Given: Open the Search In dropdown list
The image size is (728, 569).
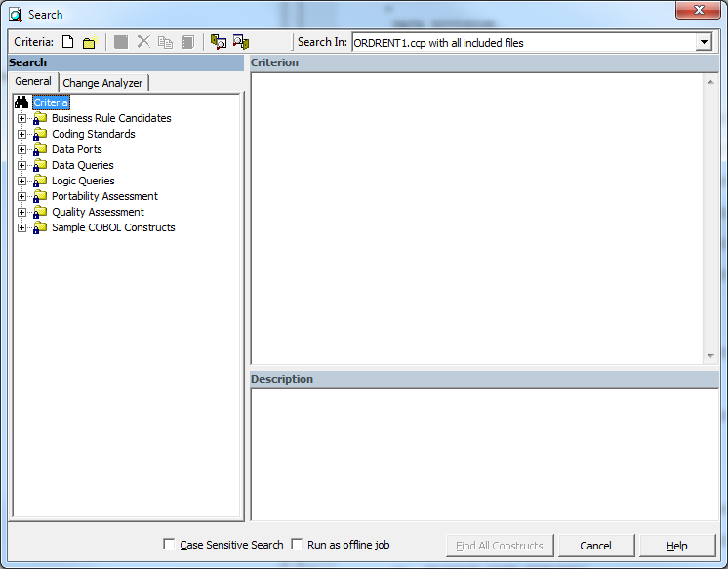Looking at the screenshot, I should (x=704, y=42).
